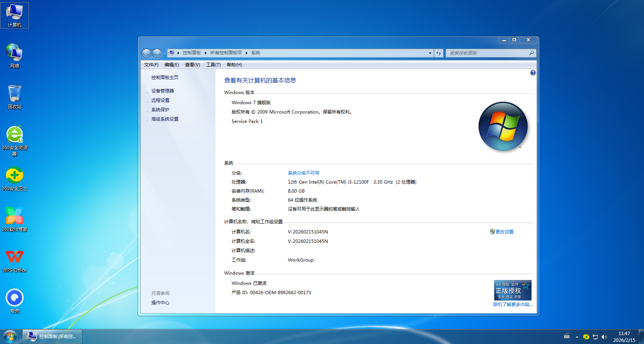Click the help question mark icon
Image resolution: width=644 pixels, height=344 pixels.
[x=533, y=73]
